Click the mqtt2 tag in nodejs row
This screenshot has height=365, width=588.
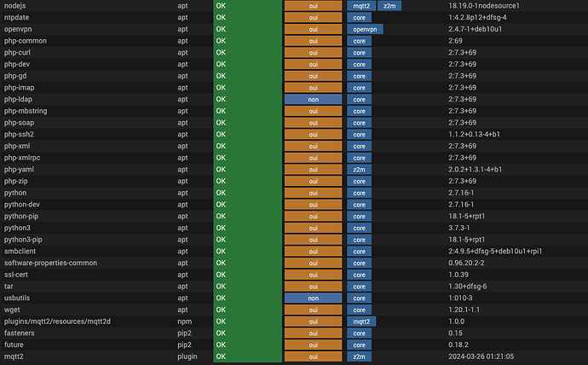click(361, 6)
